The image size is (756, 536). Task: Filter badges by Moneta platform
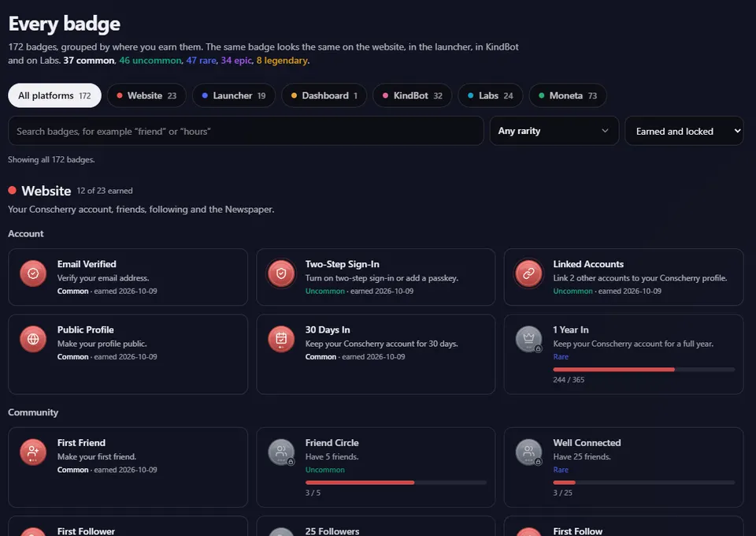[568, 95]
